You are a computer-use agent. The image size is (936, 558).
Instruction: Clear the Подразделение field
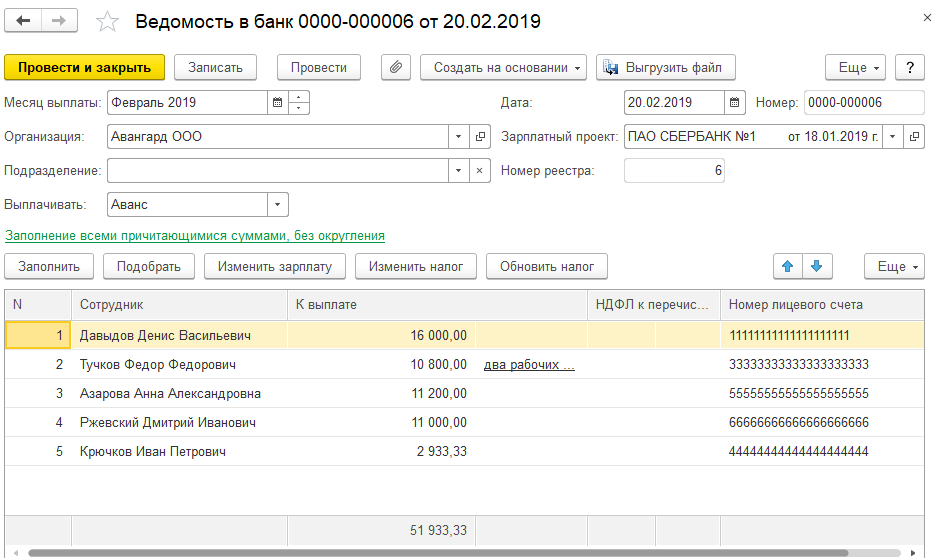(x=480, y=170)
